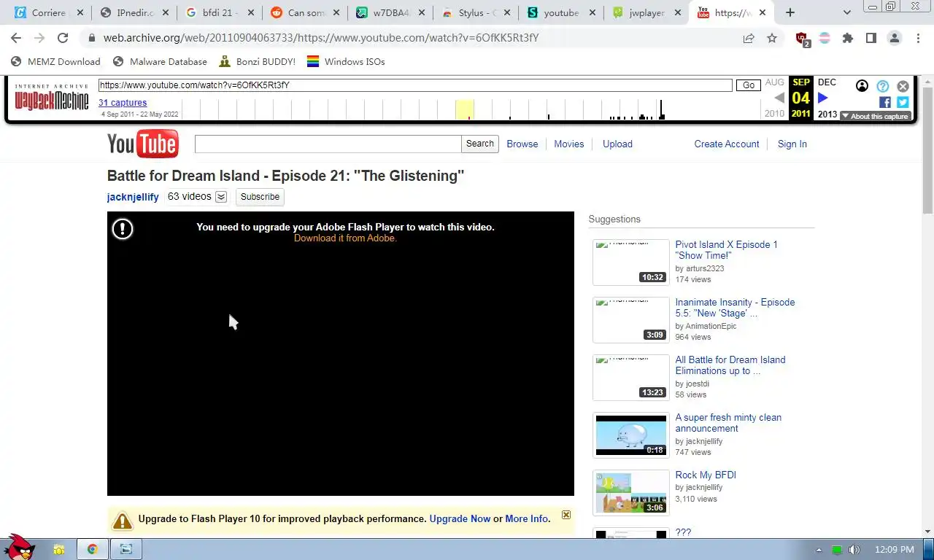Switch to the Reddit 'Can som' tab
Screen dimensions: 934x560
coord(305,12)
